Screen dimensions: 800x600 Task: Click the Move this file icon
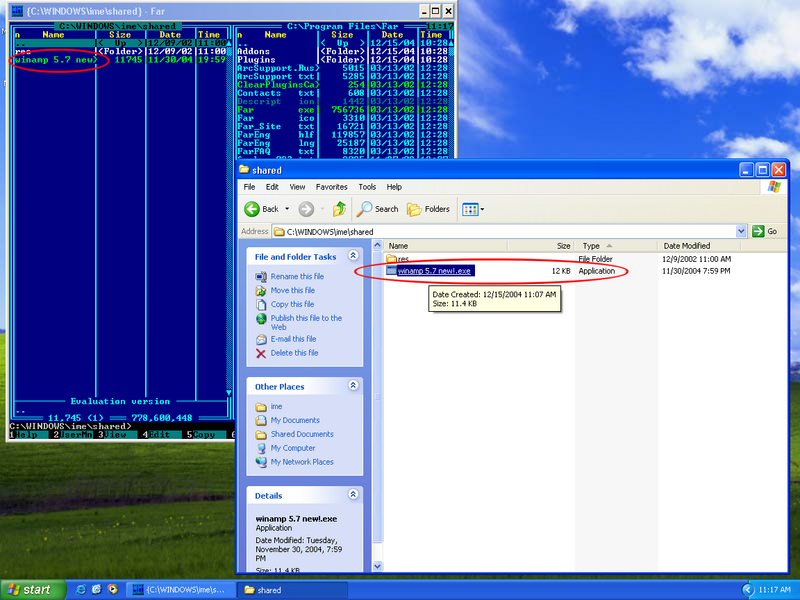tap(261, 290)
